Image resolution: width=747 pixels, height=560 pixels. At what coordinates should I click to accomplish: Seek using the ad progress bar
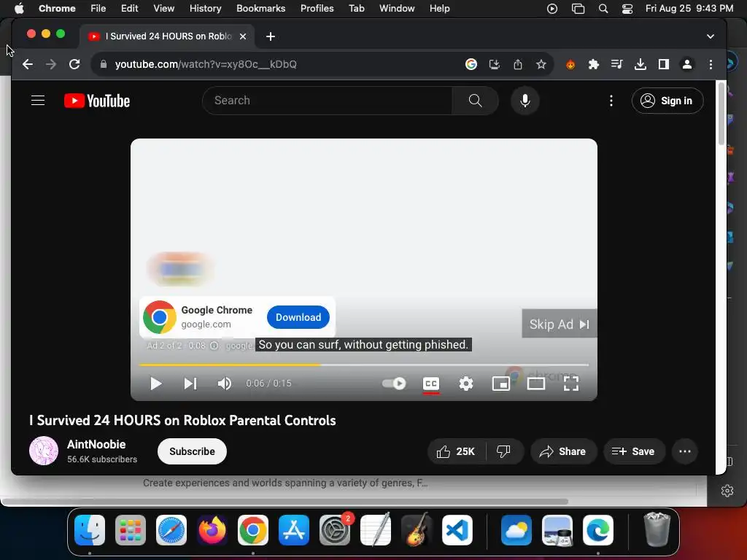(364, 365)
